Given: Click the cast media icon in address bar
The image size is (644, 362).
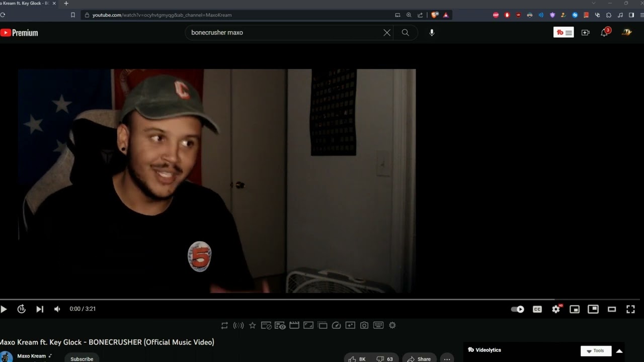Looking at the screenshot, I should pyautogui.click(x=398, y=15).
